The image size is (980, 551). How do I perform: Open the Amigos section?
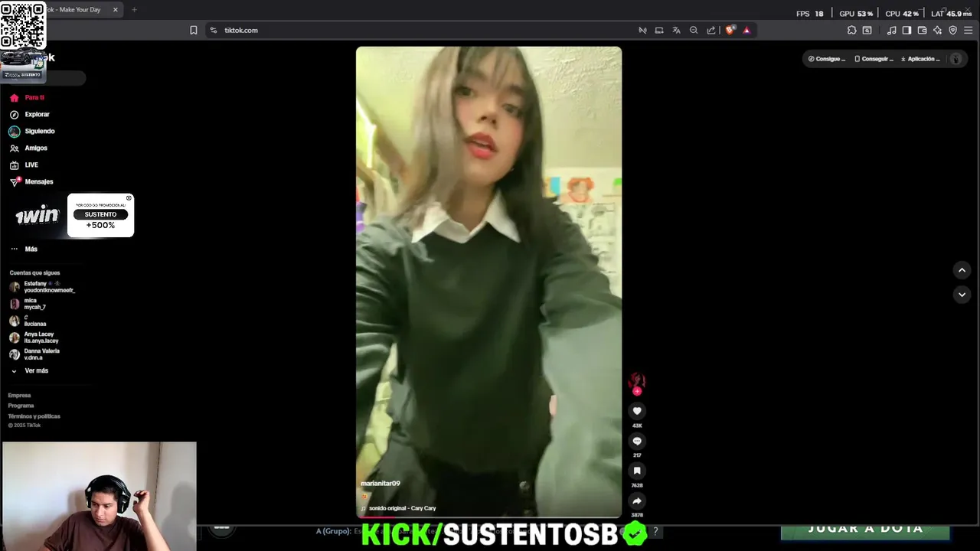28,148
